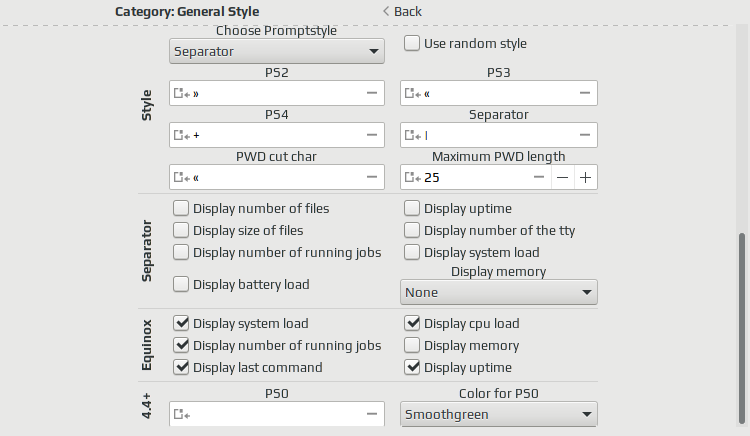Click the clear-text icon in PS3 field
The image size is (750, 436).
585,93
